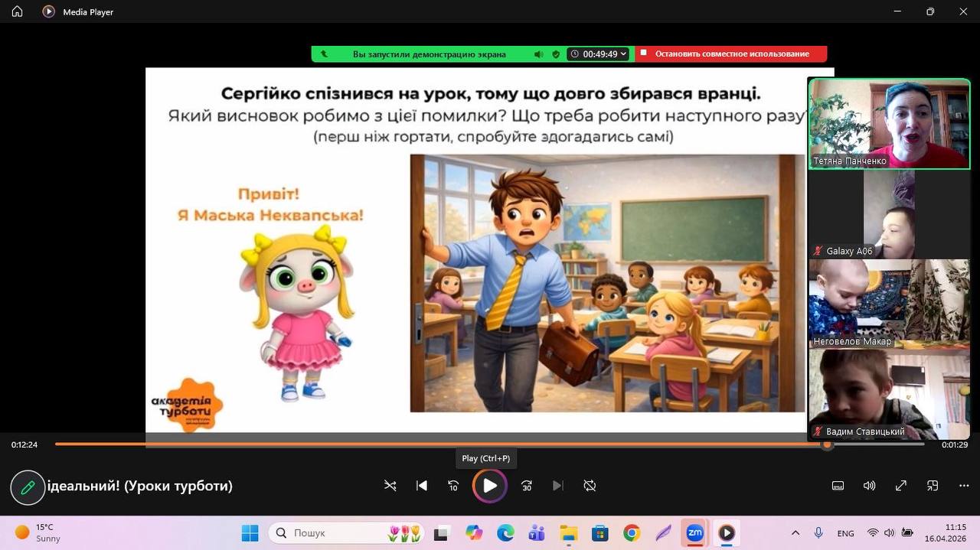The width and height of the screenshot is (980, 550).
Task: Open the volume control
Action: click(869, 486)
